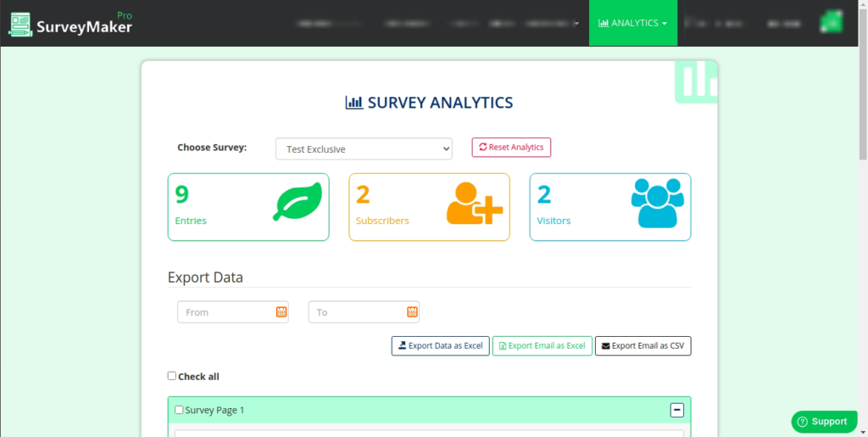Click the To date input field
Viewport: 868px width, 437px height.
(x=364, y=311)
